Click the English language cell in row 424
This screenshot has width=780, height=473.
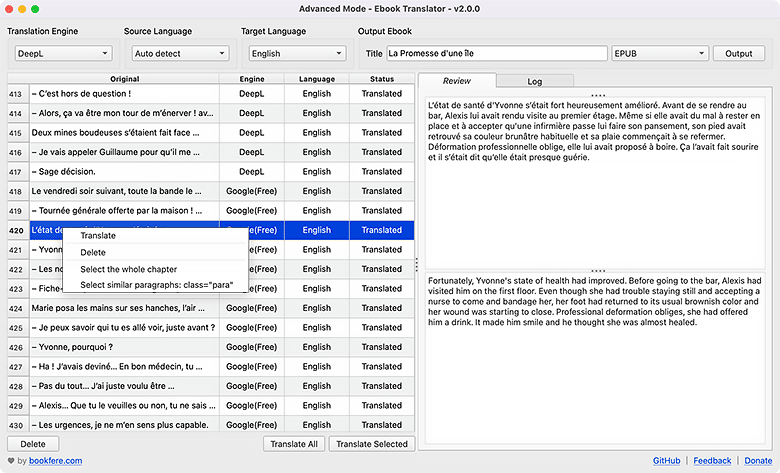coord(317,308)
